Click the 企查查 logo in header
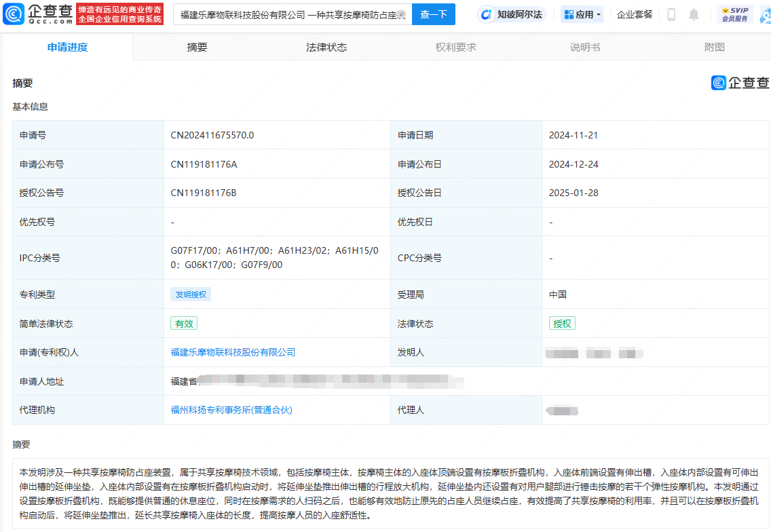Viewport: 771px width, 532px height. click(39, 14)
